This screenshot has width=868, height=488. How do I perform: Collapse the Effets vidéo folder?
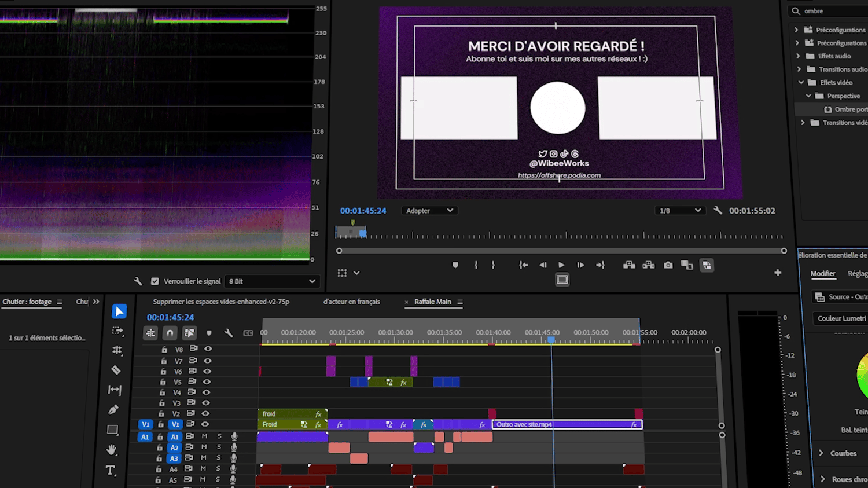coord(801,83)
